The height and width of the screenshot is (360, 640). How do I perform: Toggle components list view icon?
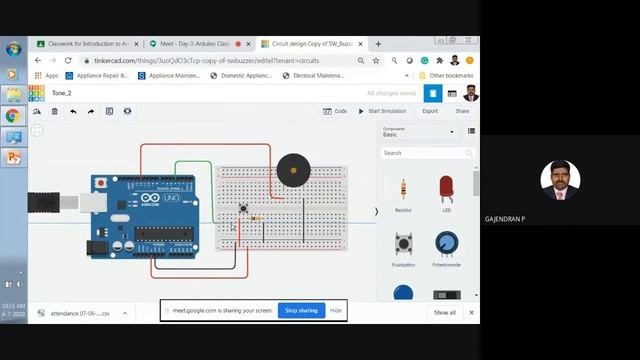471,131
